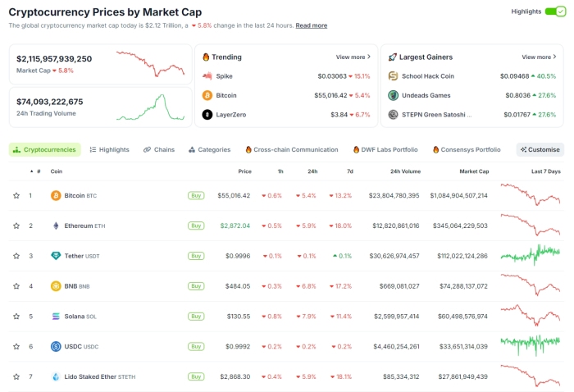Screen dimensions: 574x392
Task: Open the Categories tab
Action: coord(209,150)
